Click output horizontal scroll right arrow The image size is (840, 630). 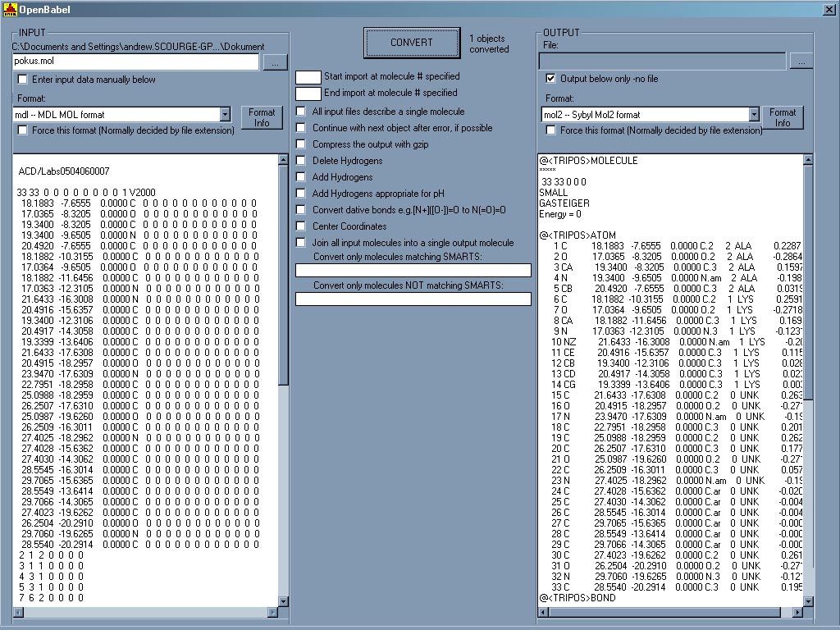(797, 612)
